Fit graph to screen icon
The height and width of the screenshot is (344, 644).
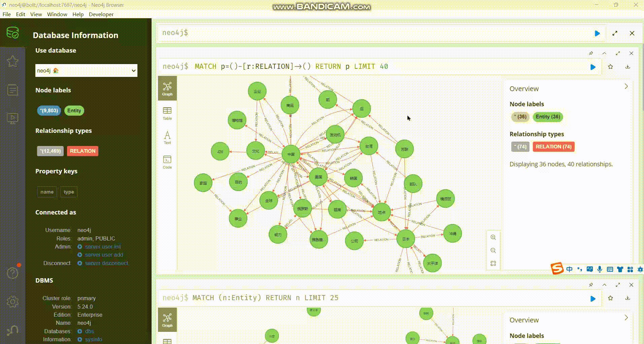(x=493, y=263)
